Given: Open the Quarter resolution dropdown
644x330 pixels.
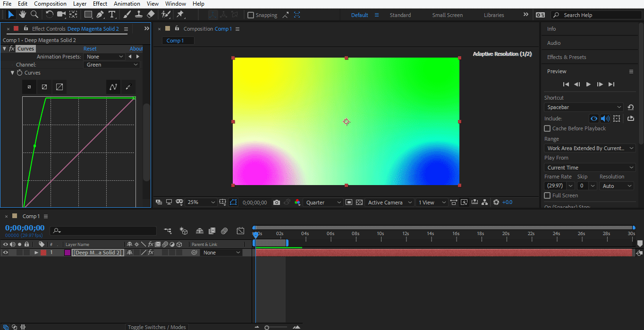Looking at the screenshot, I should [x=323, y=203].
